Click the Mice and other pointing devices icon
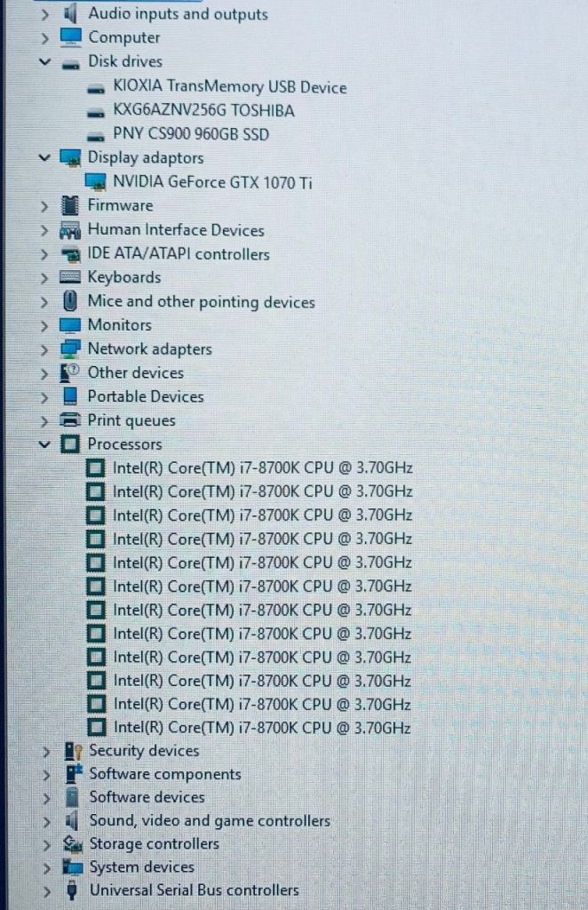 coord(69,301)
